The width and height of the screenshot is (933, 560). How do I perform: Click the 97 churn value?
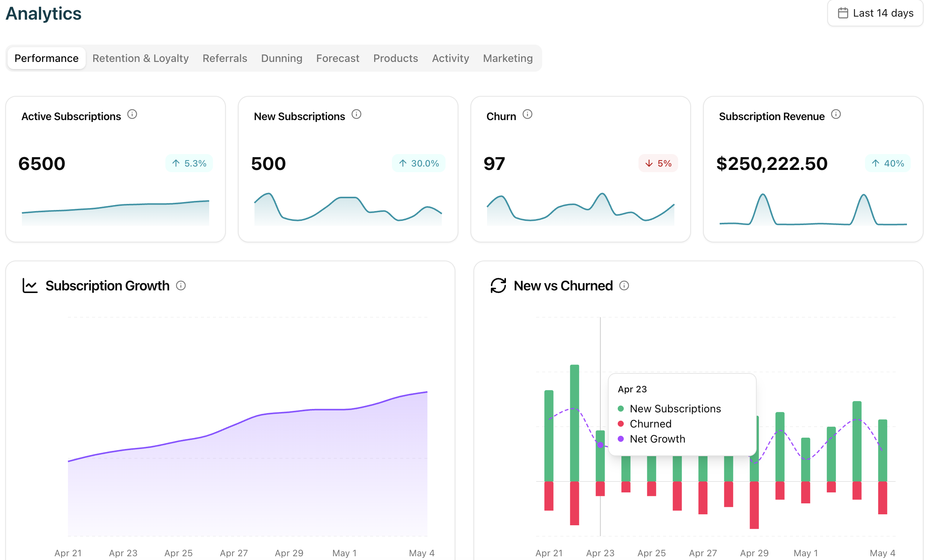pyautogui.click(x=494, y=164)
